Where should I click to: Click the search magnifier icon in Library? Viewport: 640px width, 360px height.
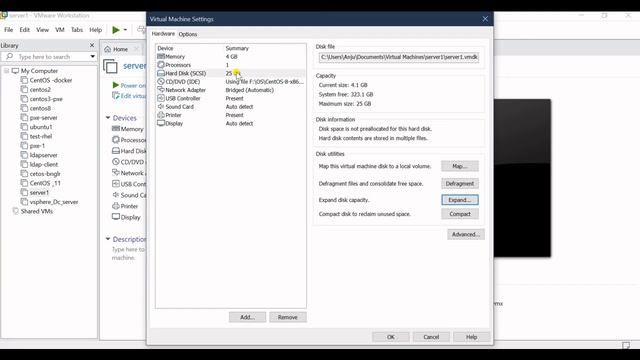9,56
